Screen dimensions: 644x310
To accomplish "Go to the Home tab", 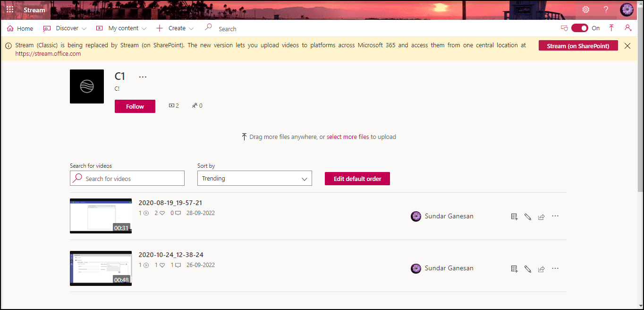I will pyautogui.click(x=20, y=28).
